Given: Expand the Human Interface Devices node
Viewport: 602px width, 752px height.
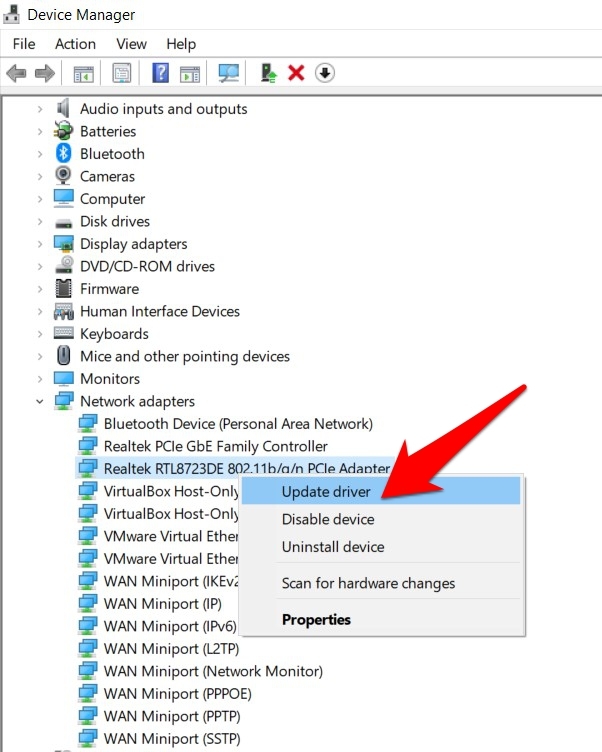Looking at the screenshot, I should click(40, 312).
